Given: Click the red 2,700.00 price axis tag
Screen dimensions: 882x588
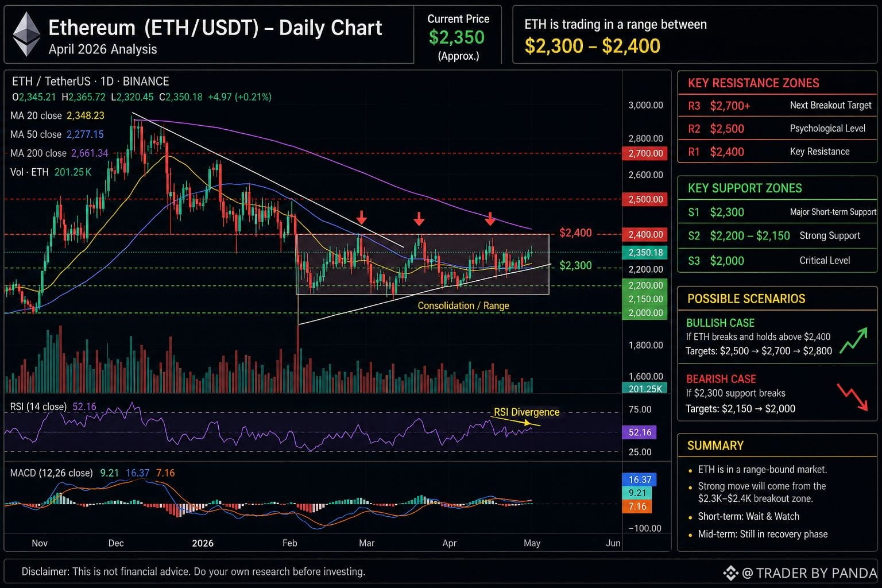Looking at the screenshot, I should (x=645, y=153).
